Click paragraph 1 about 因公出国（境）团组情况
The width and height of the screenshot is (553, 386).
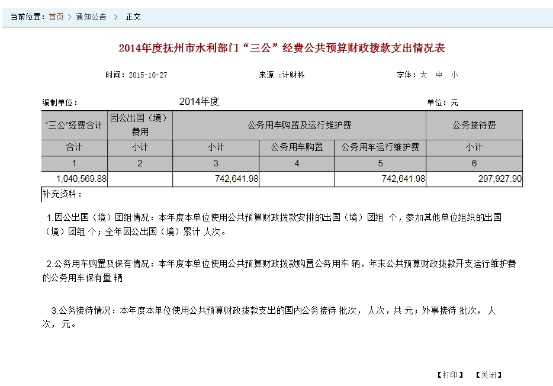(x=272, y=225)
